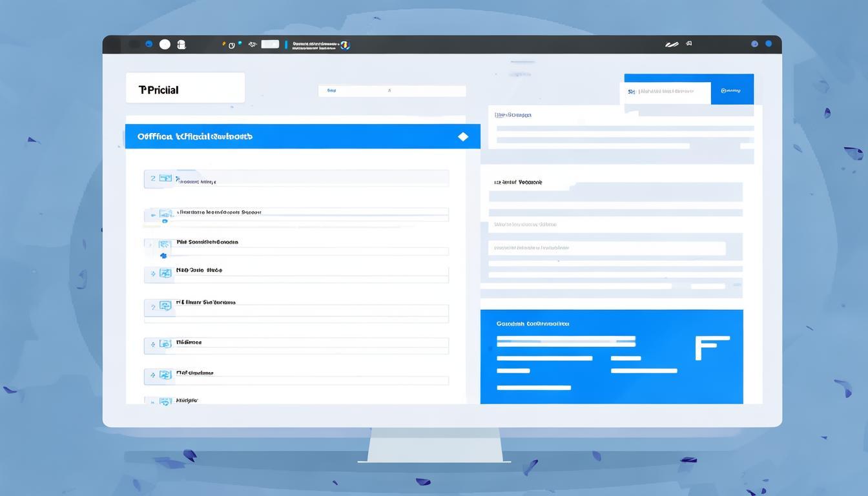Click the white rectangle toggle in top bar
Image resolution: width=868 pixels, height=496 pixels.
coord(270,44)
